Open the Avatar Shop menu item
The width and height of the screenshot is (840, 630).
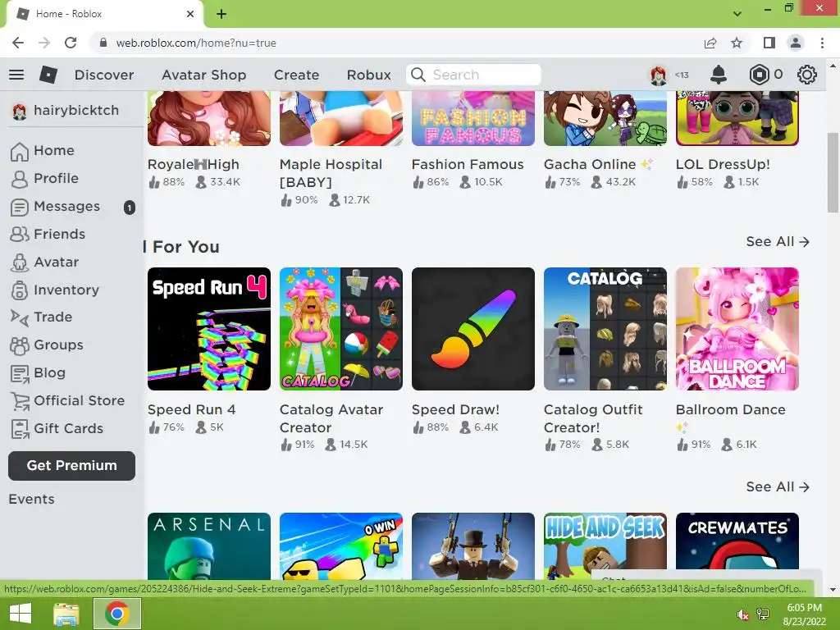tap(203, 75)
